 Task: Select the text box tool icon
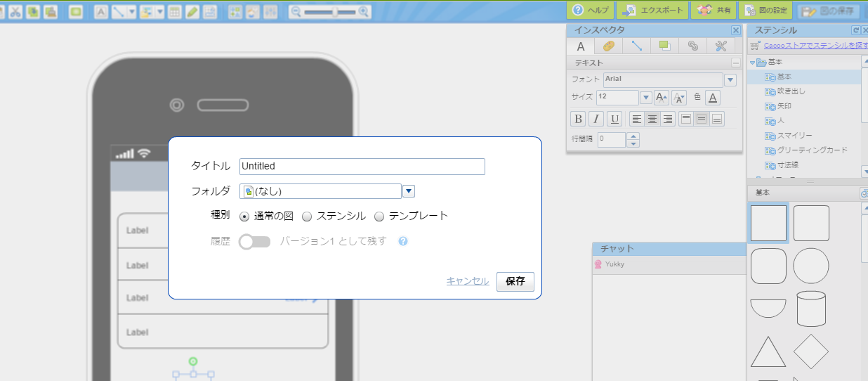point(101,11)
